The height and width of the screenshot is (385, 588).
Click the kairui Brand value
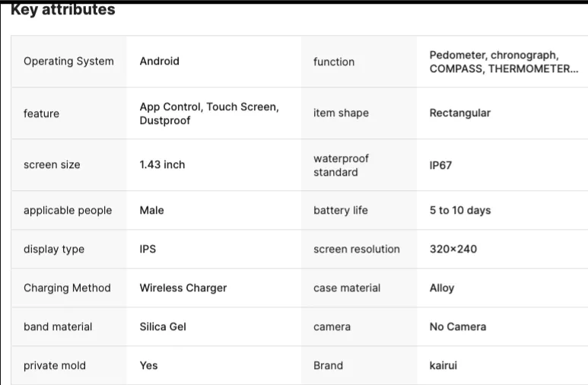pyautogui.click(x=443, y=365)
